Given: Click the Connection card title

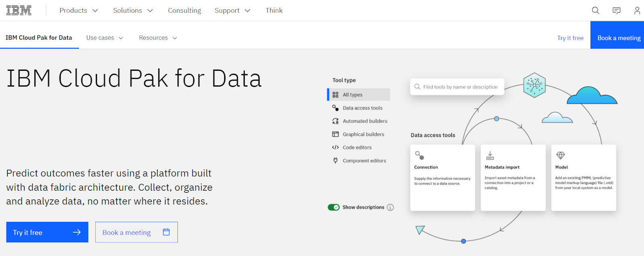Looking at the screenshot, I should point(426,167).
